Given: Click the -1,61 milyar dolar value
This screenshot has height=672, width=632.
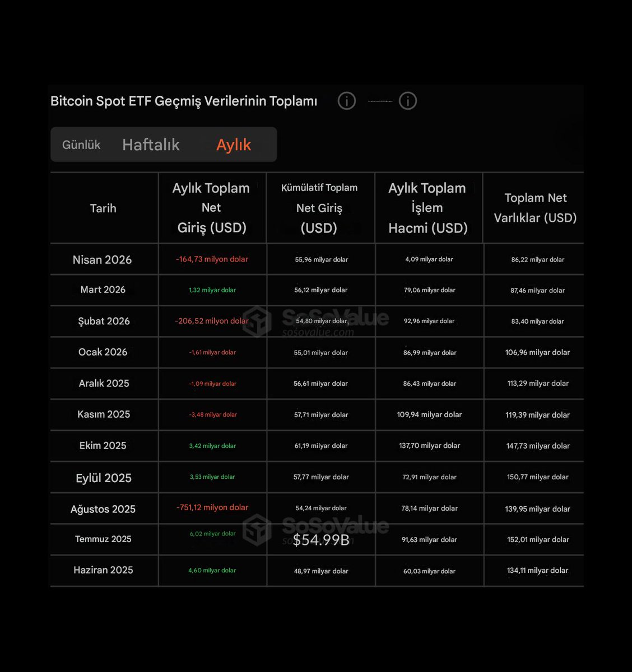Looking at the screenshot, I should pyautogui.click(x=212, y=352).
